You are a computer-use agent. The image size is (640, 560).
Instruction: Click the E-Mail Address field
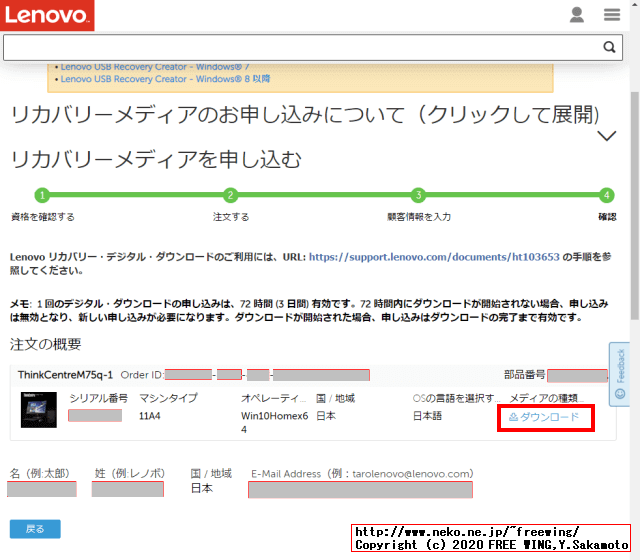(360, 490)
